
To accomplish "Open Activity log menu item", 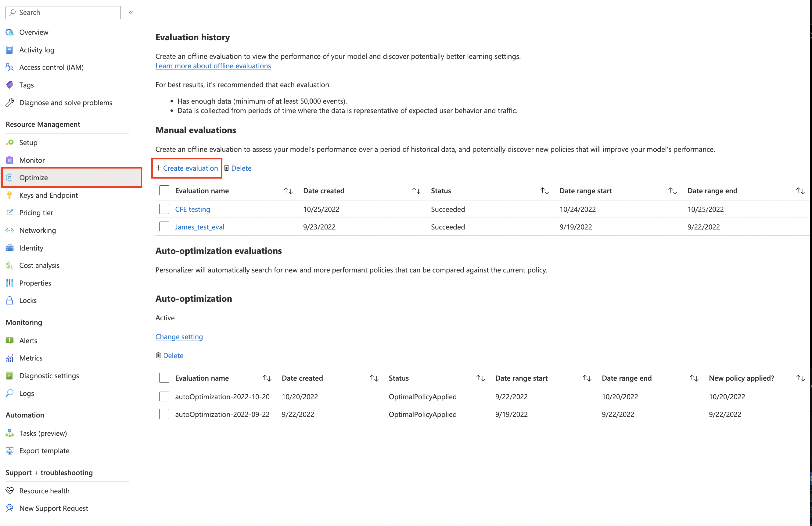I will click(x=37, y=50).
